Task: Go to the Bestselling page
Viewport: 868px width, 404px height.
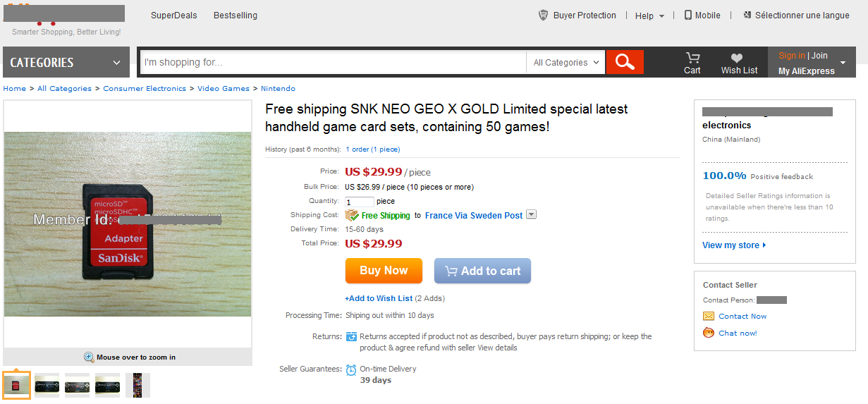Action: click(x=236, y=15)
